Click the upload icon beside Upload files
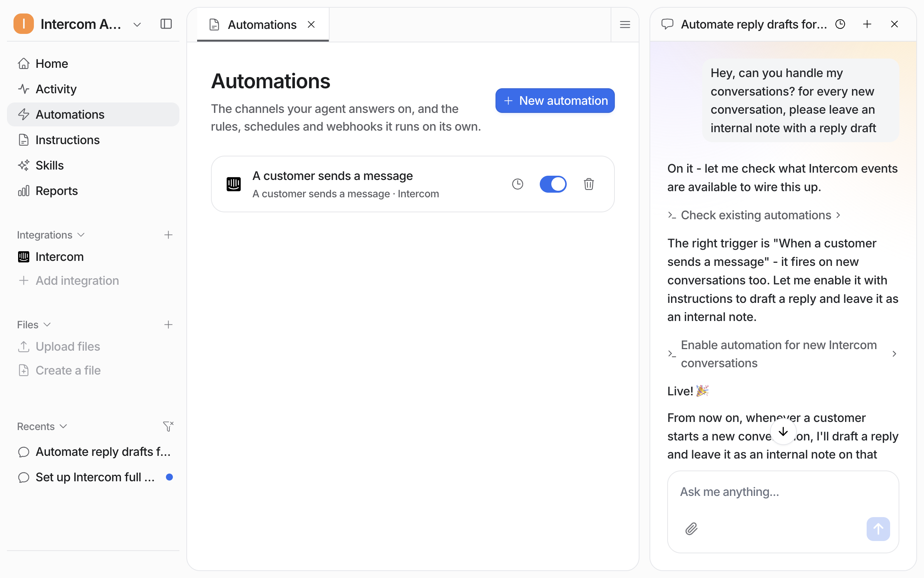This screenshot has height=578, width=924. tap(23, 346)
